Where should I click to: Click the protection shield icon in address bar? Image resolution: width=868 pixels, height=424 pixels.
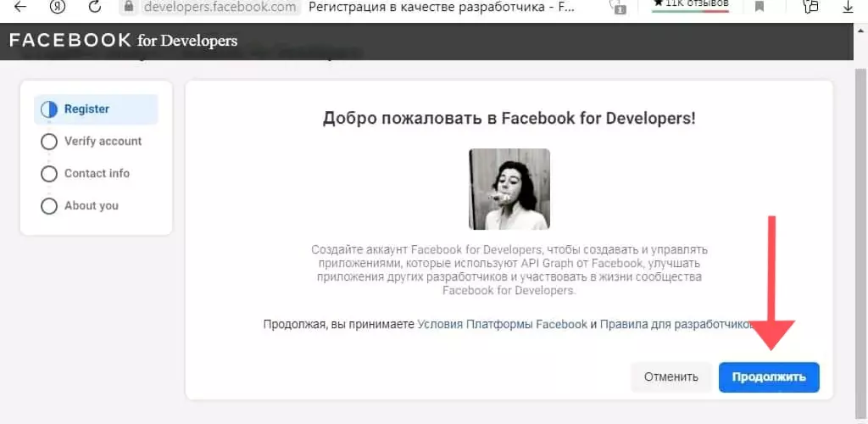pyautogui.click(x=617, y=7)
